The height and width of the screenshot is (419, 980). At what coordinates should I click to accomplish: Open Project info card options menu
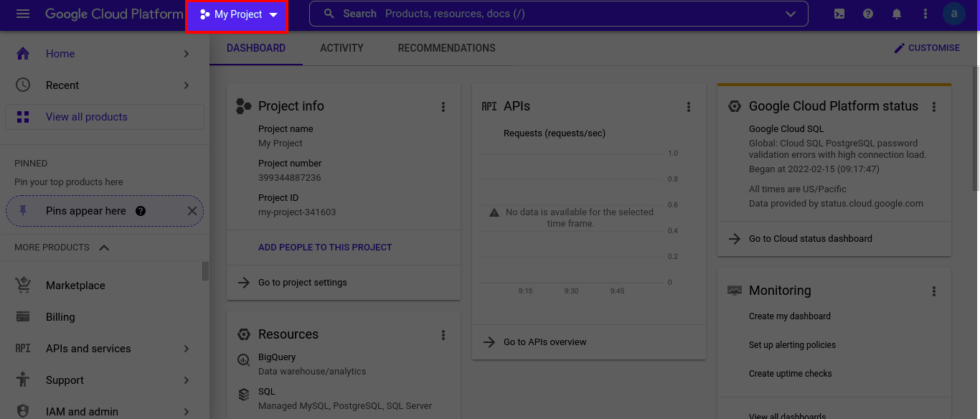(443, 107)
